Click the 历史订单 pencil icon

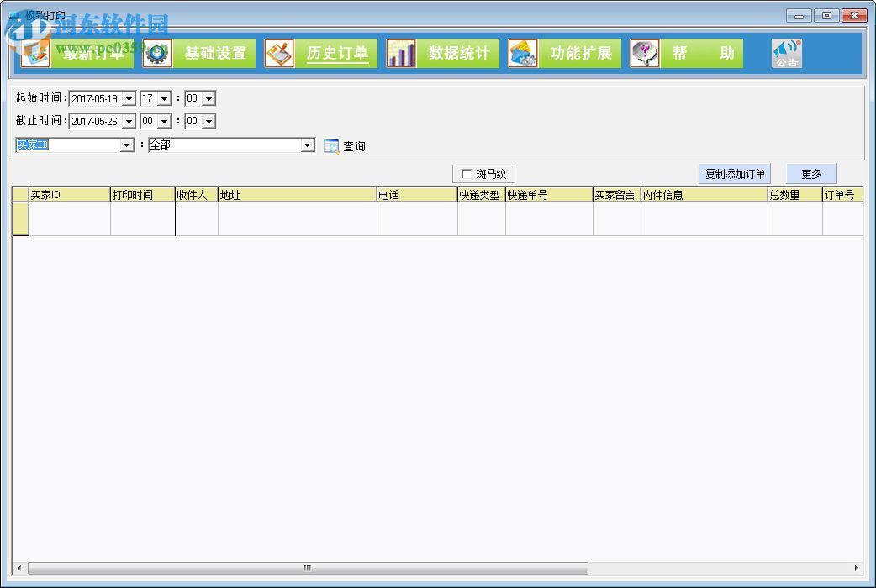[x=279, y=54]
